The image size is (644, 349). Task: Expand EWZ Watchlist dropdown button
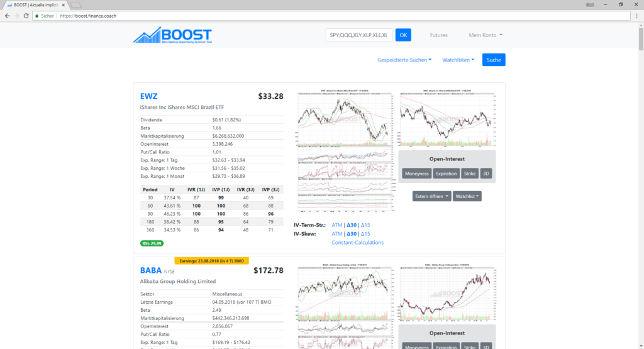coord(467,196)
